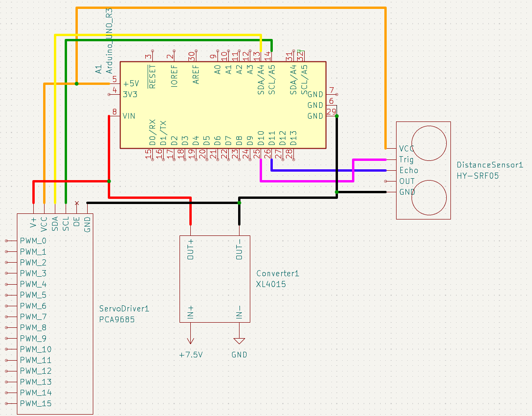This screenshot has width=532, height=416.
Task: Click the D13 pin label on Arduino
Action: [x=293, y=138]
